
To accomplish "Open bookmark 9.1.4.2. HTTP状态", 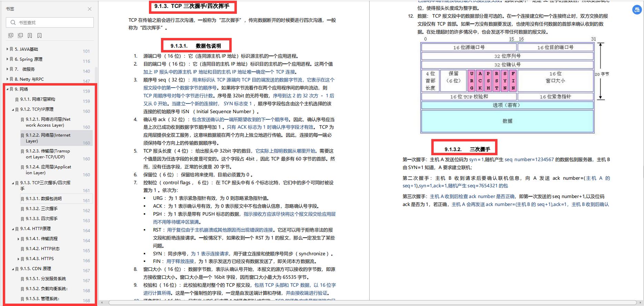I will (x=43, y=248).
